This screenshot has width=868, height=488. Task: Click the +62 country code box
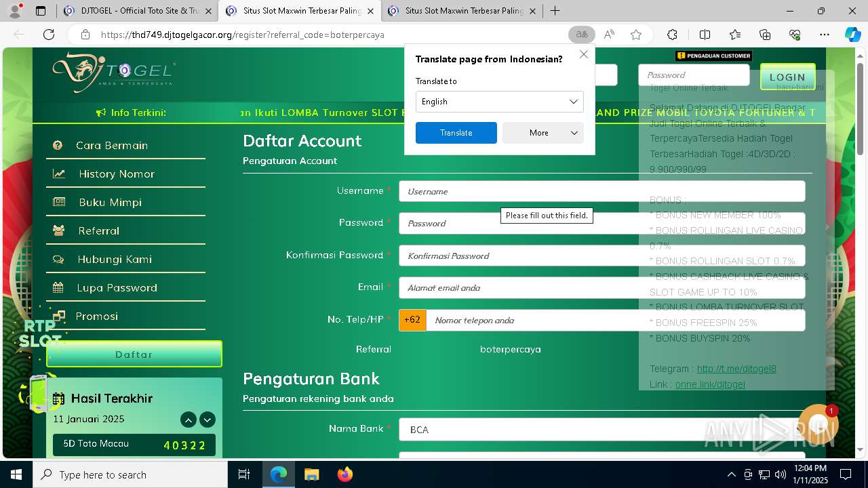412,320
